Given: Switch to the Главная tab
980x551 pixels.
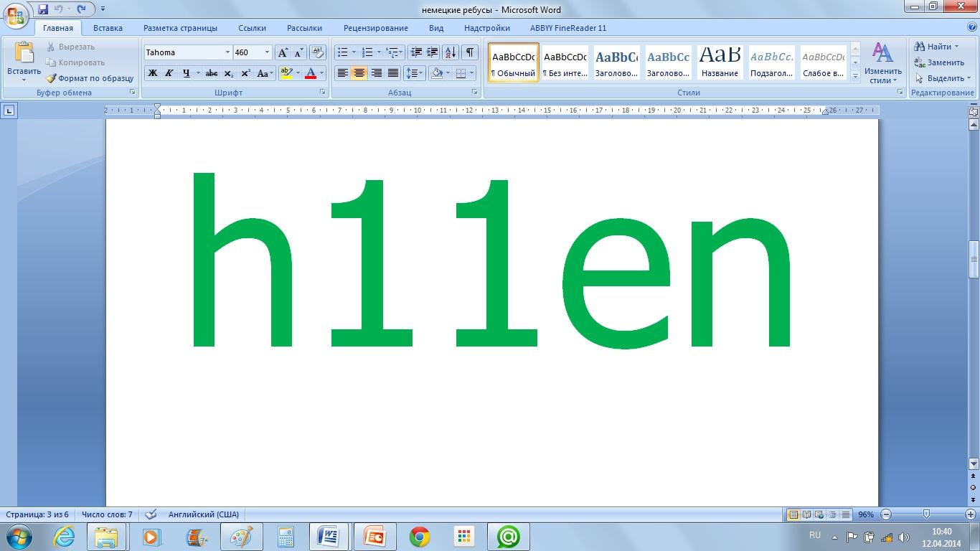Looking at the screenshot, I should [x=57, y=28].
